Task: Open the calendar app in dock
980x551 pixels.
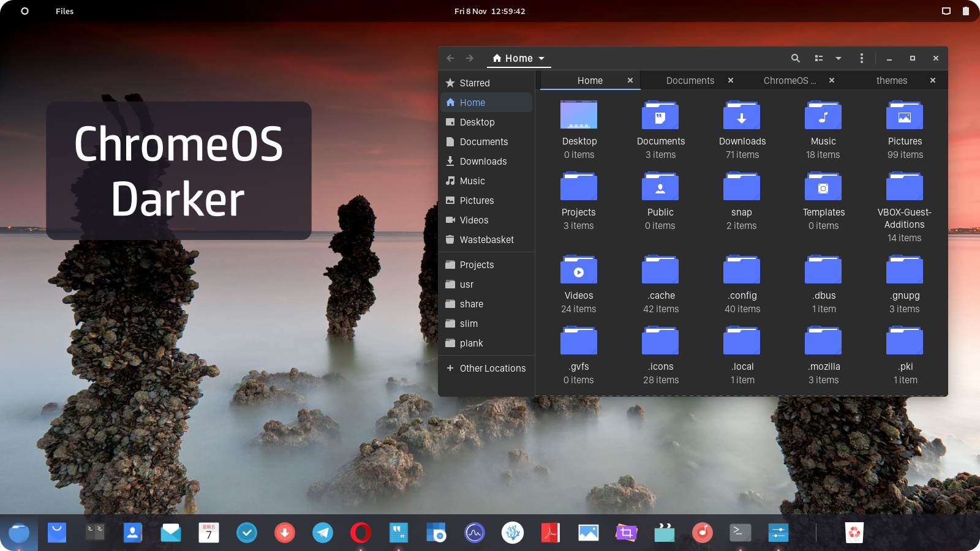Action: tap(209, 533)
